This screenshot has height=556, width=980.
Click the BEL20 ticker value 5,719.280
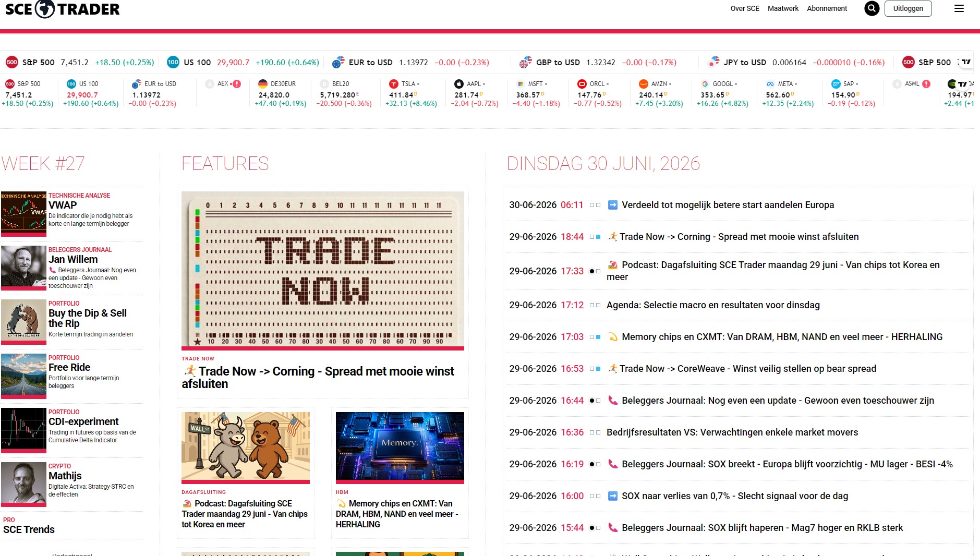[x=338, y=95]
